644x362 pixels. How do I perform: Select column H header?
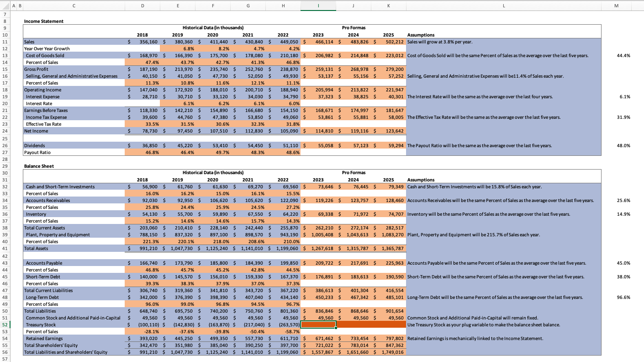pos(283,7)
